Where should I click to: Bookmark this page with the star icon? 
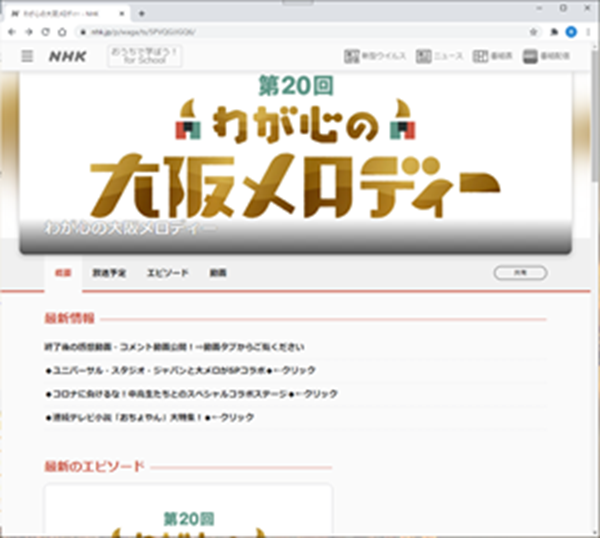535,32
